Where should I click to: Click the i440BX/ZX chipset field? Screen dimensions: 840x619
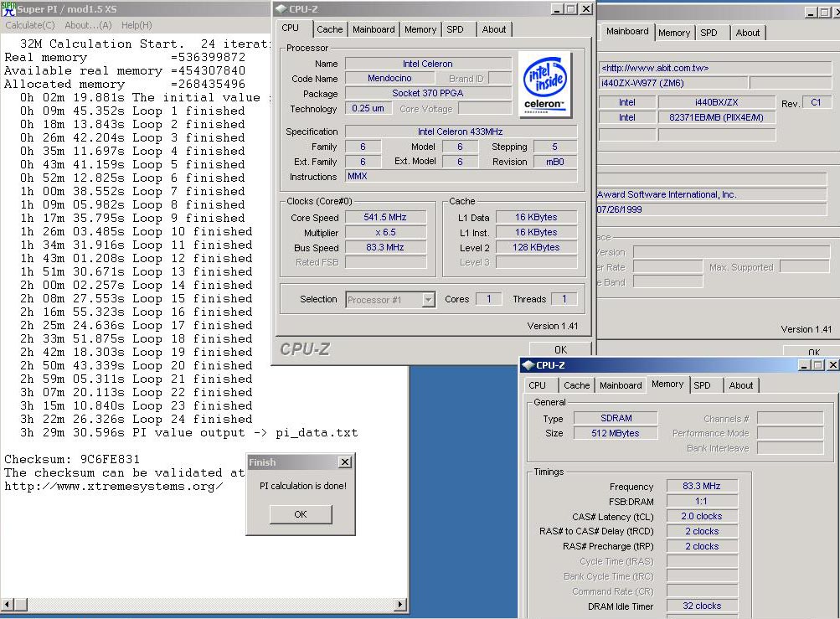click(716, 102)
